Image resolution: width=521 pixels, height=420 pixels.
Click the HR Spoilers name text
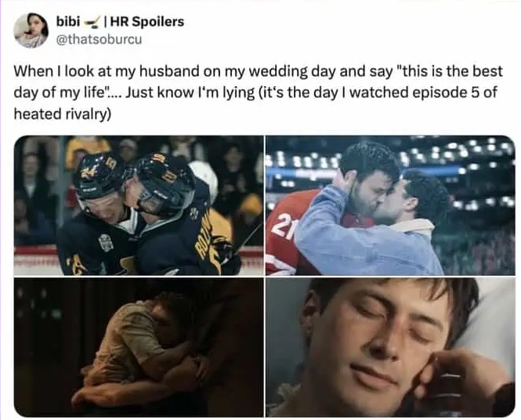click(147, 22)
